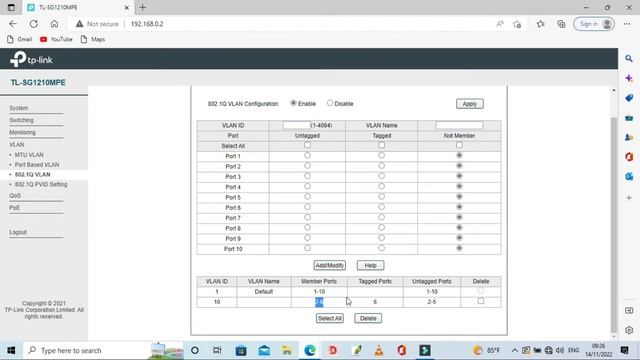Open Gmail bookmark
Screen dimensions: 640x360
pos(20,39)
